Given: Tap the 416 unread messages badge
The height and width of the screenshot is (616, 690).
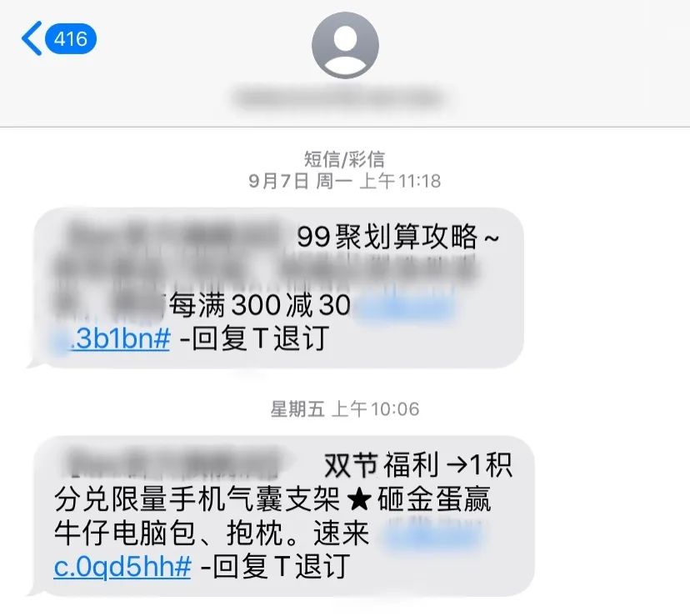Looking at the screenshot, I should click(70, 38).
